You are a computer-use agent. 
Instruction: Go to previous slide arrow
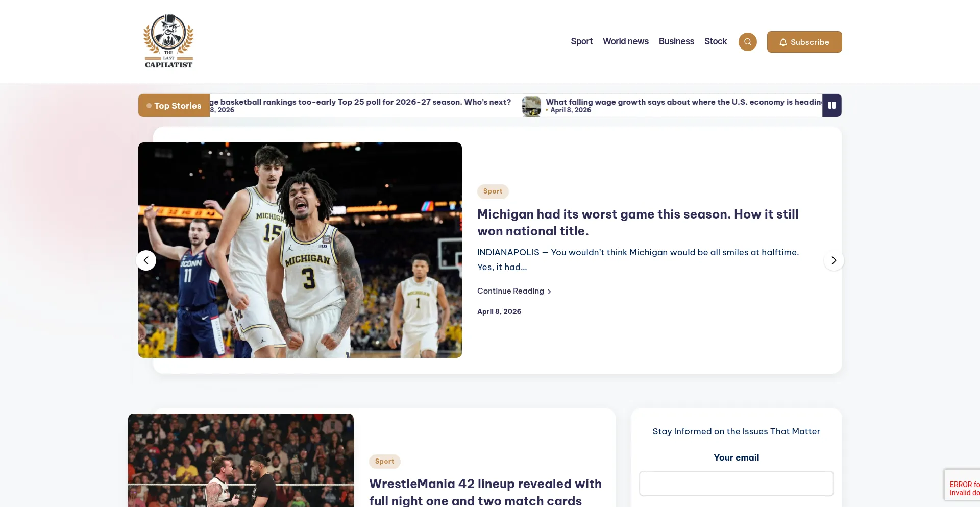click(146, 260)
